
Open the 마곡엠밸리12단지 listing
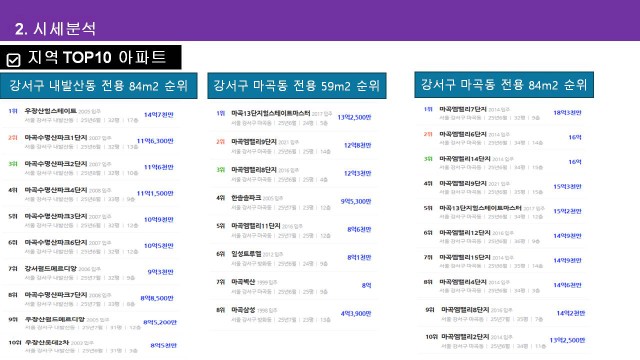[464, 233]
